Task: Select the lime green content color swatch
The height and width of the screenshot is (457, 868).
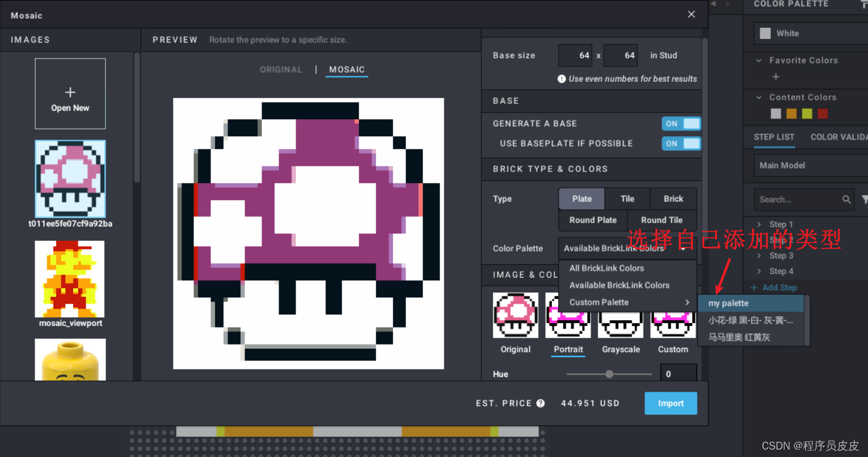Action: pyautogui.click(x=807, y=114)
